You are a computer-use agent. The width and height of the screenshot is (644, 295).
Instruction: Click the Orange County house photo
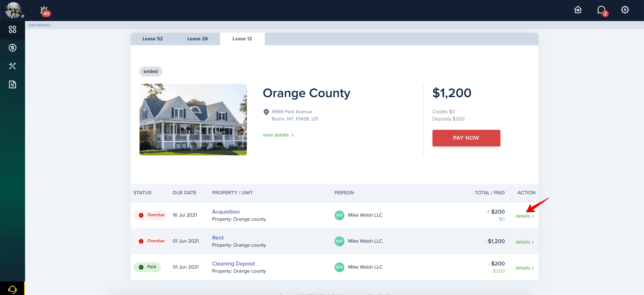pos(193,120)
